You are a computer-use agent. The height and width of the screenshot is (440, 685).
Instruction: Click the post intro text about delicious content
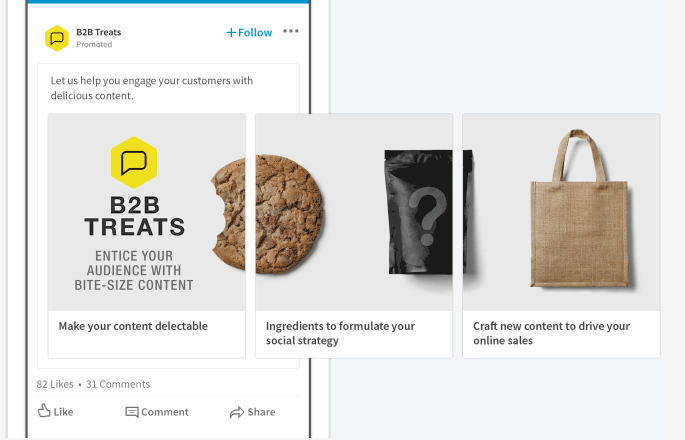point(152,88)
